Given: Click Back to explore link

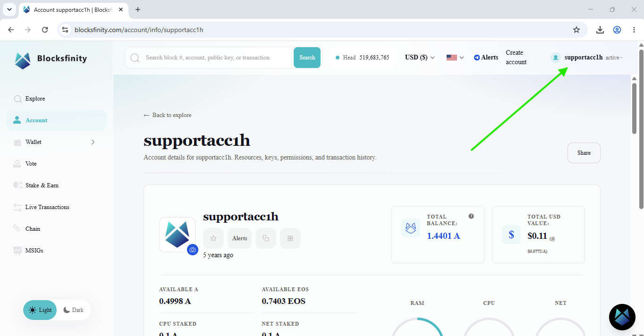Looking at the screenshot, I should (168, 115).
